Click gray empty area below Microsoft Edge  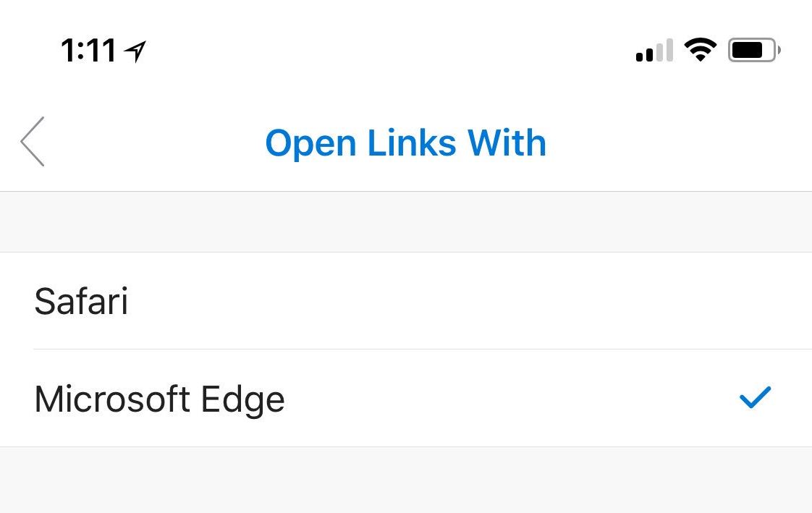click(405, 480)
